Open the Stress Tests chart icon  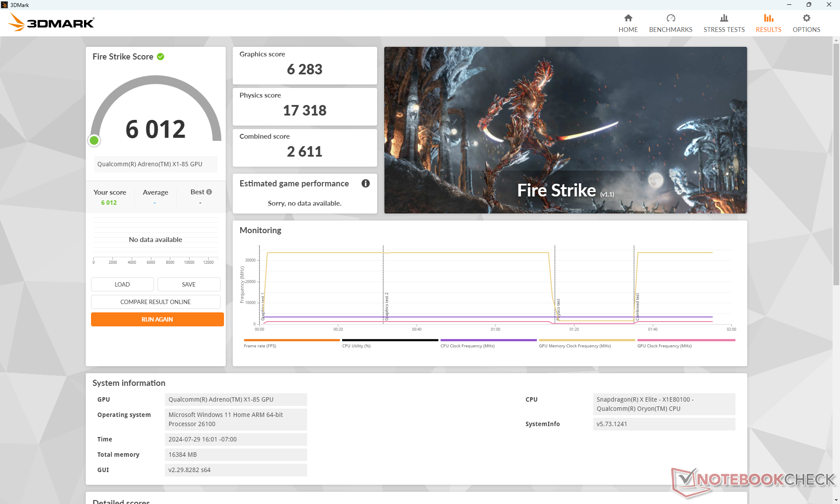724,18
